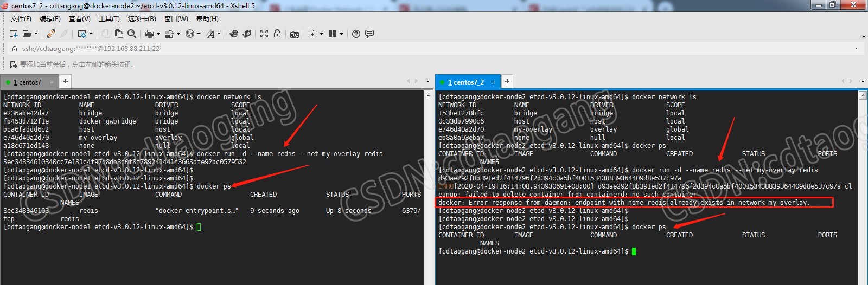Open the 帮助(H) menu
This screenshot has height=285, width=868.
[207, 19]
